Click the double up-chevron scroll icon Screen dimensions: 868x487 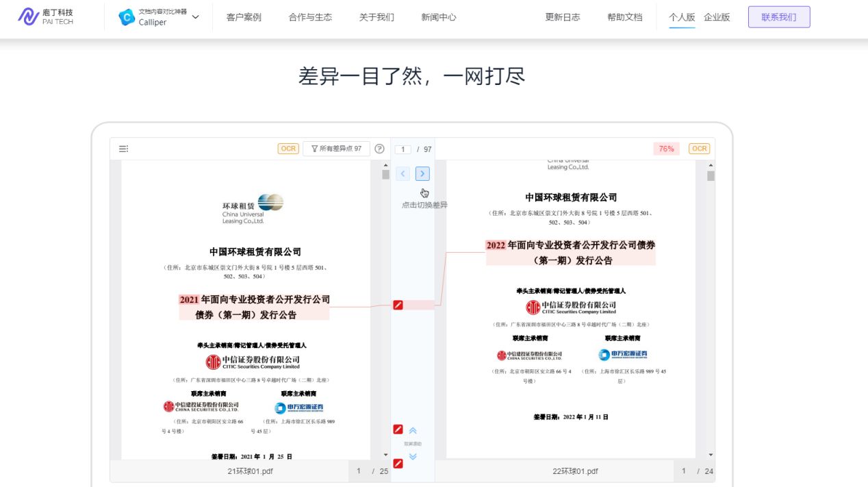[x=413, y=431]
